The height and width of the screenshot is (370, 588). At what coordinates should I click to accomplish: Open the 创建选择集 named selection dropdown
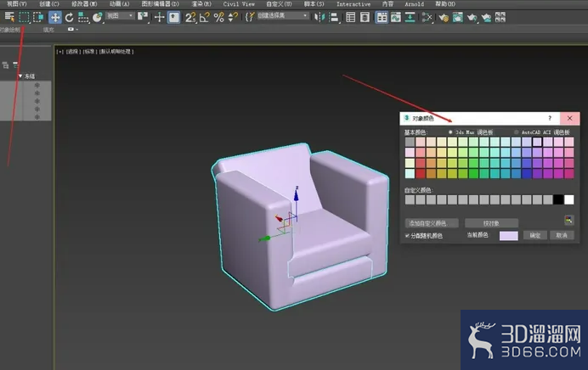pos(282,16)
